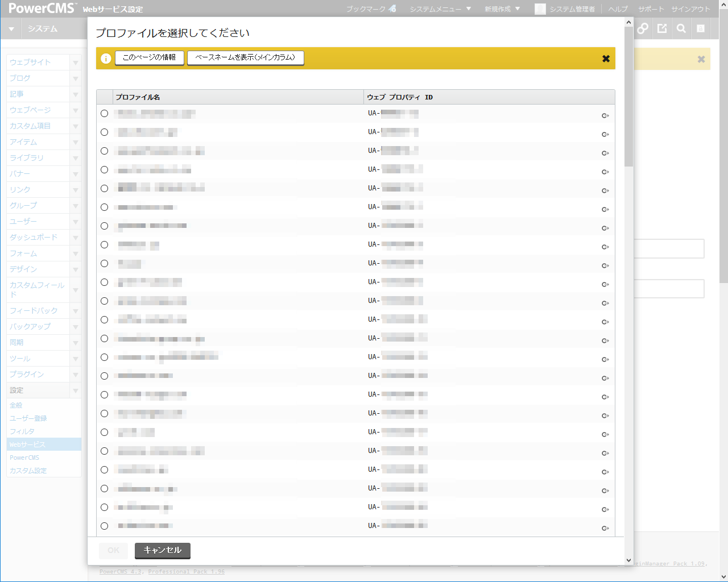Click dialog scrollbar up arrow
Image resolution: width=728 pixels, height=582 pixels.
628,23
